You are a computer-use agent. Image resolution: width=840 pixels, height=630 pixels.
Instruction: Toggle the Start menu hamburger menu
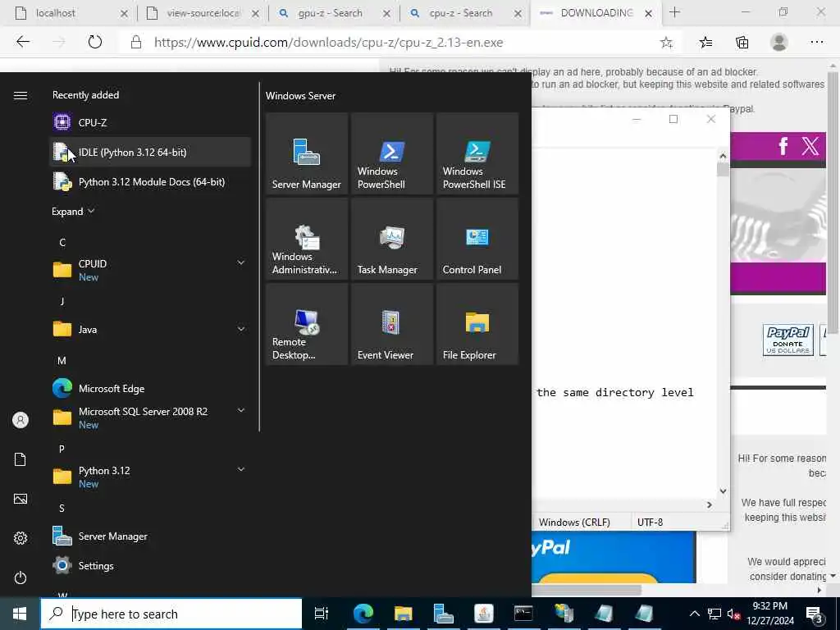[x=21, y=95]
